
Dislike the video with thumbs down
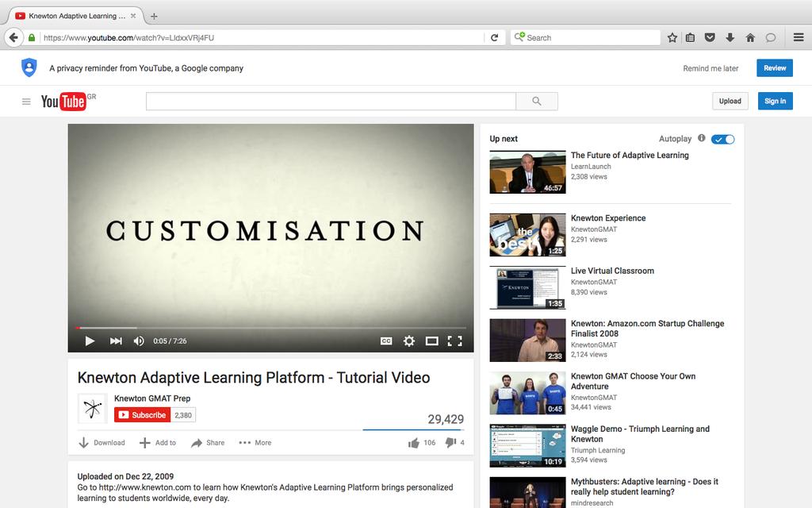pyautogui.click(x=450, y=443)
